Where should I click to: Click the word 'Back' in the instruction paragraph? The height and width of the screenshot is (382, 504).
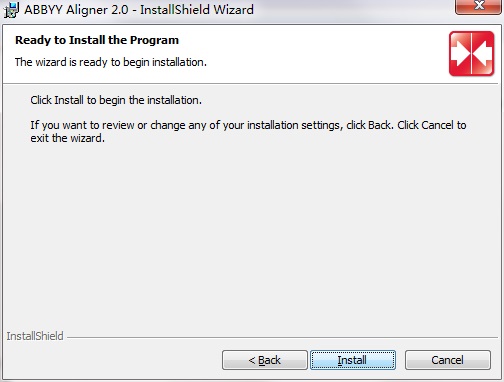pos(379,125)
